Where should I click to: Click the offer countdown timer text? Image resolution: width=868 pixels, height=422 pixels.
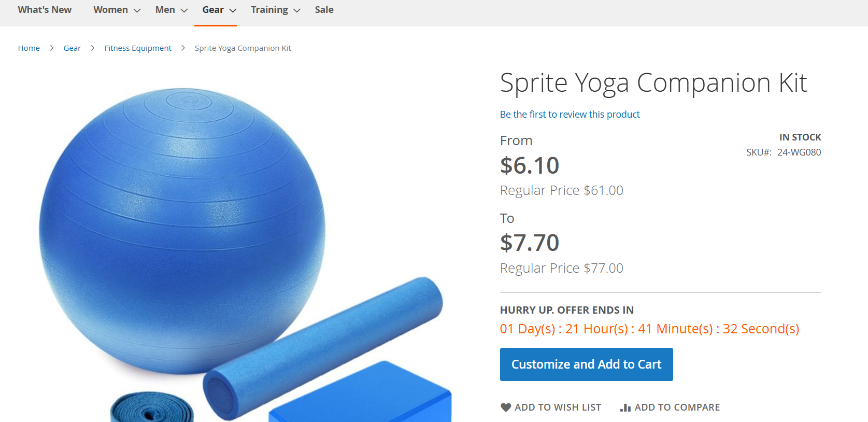pos(649,329)
